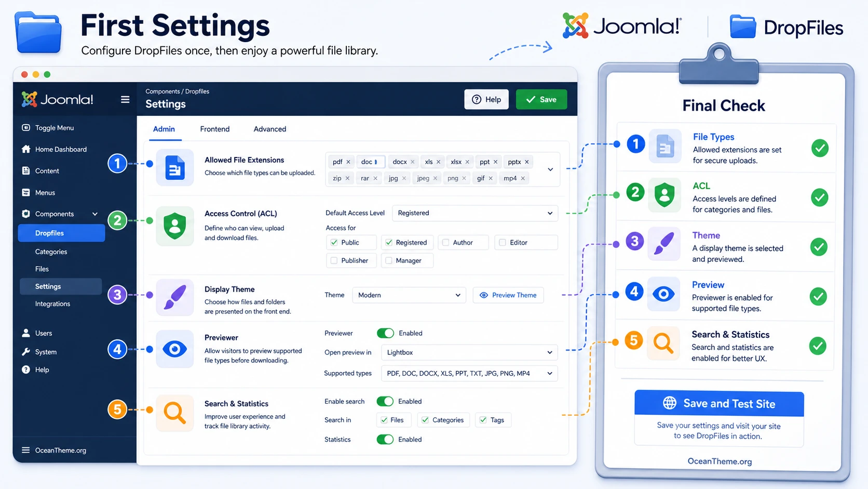Screen dimensions: 868x489
Task: Toggle the Statistics Enabled switch
Action: click(x=385, y=439)
